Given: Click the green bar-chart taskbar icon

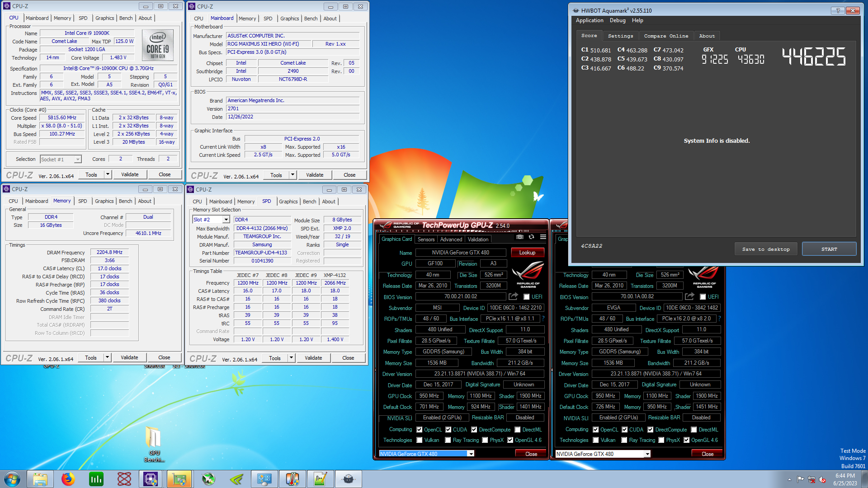Looking at the screenshot, I should tap(96, 479).
